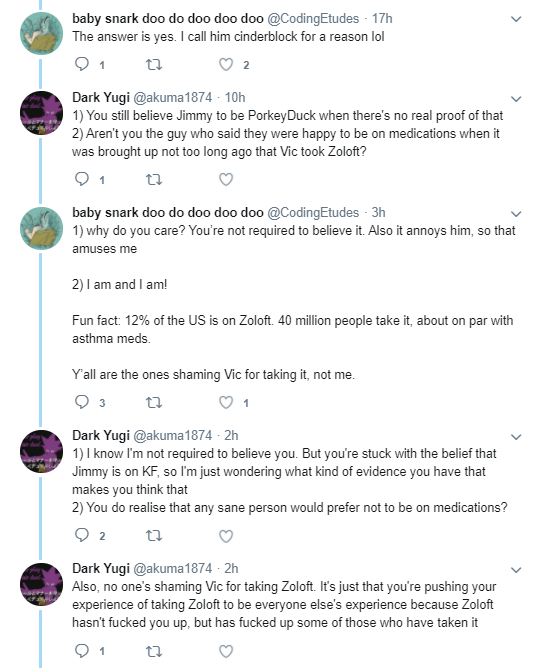Image resolution: width=551 pixels, height=668 pixels.
Task: Retweet the last tweet about pushing your experience
Action: point(154,651)
